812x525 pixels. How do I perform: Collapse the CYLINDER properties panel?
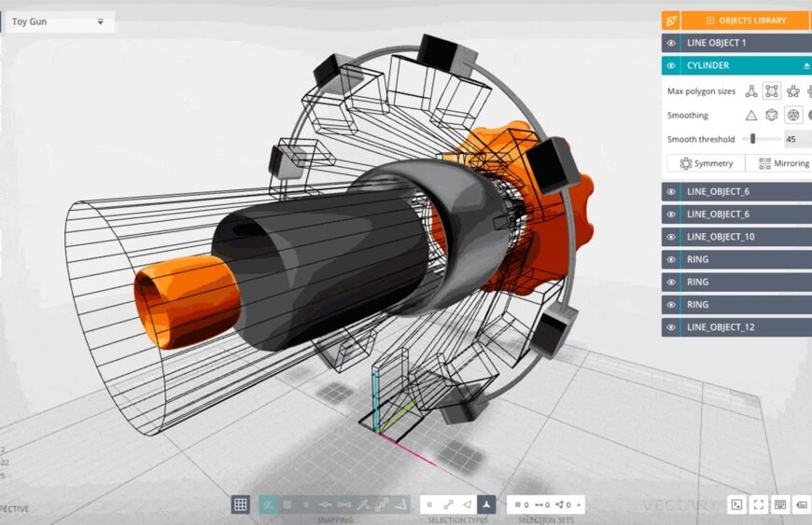(x=806, y=65)
